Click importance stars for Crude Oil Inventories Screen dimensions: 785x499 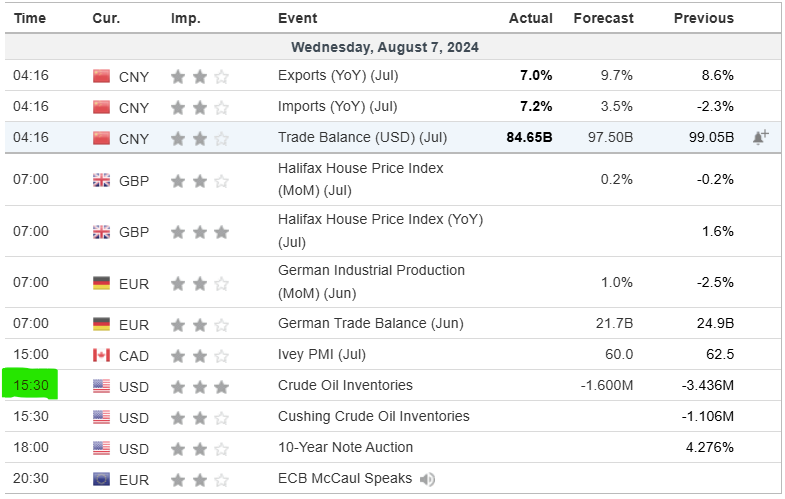[199, 386]
